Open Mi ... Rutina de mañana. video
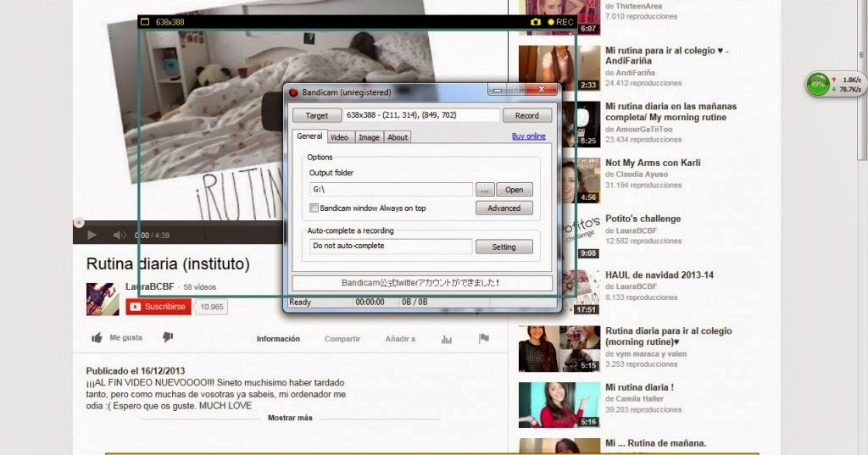Viewport: 868px width, 455px height. click(x=655, y=443)
